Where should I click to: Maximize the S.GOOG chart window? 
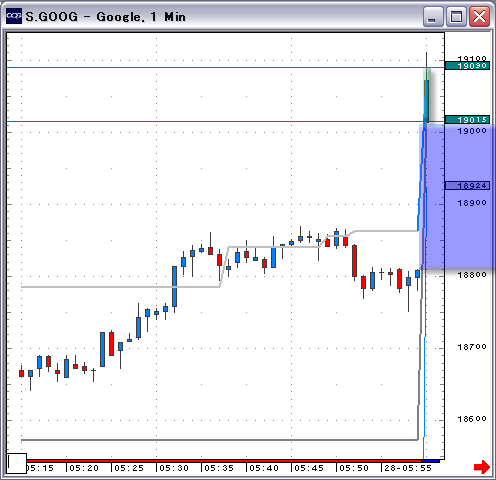coord(456,16)
